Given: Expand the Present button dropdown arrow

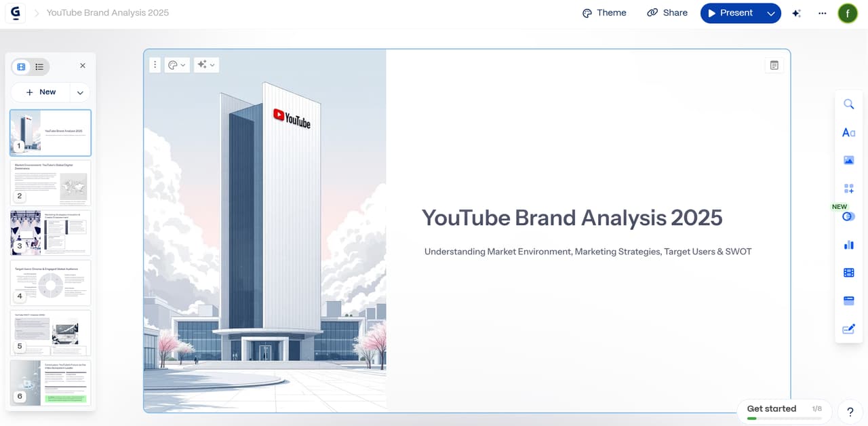Looking at the screenshot, I should coord(770,13).
